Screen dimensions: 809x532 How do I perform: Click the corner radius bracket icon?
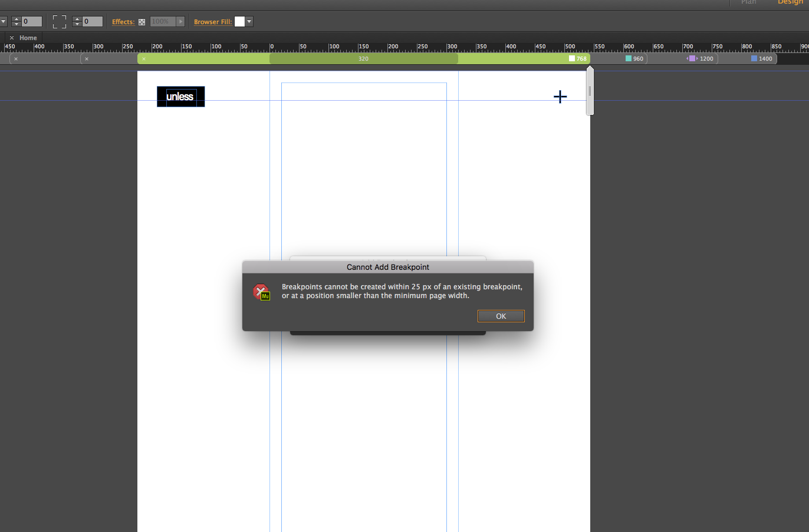coord(60,22)
